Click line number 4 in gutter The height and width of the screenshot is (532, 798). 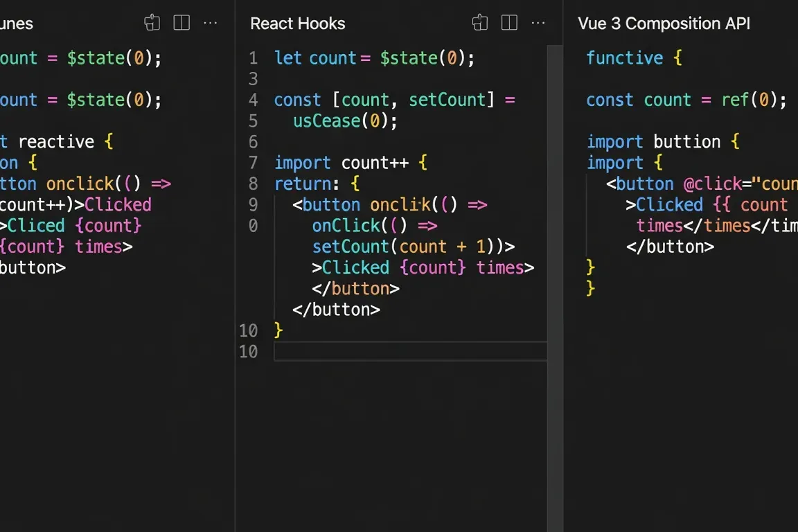(x=253, y=100)
